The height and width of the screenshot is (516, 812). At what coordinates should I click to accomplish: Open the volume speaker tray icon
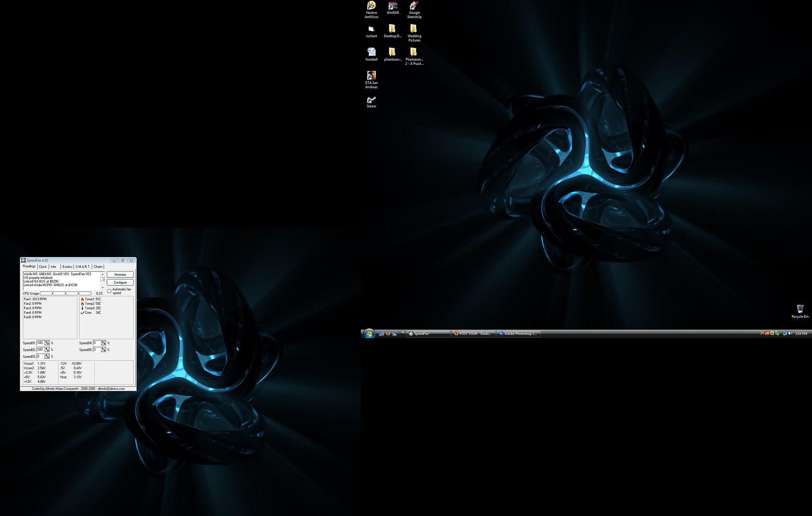(790, 333)
